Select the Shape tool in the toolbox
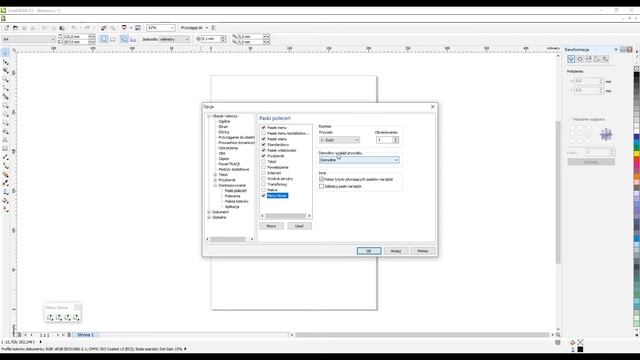 (x=5, y=62)
